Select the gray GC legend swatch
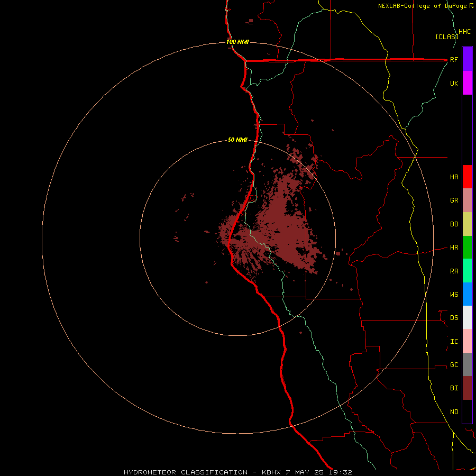This screenshot has height=476, width=476. point(467,364)
